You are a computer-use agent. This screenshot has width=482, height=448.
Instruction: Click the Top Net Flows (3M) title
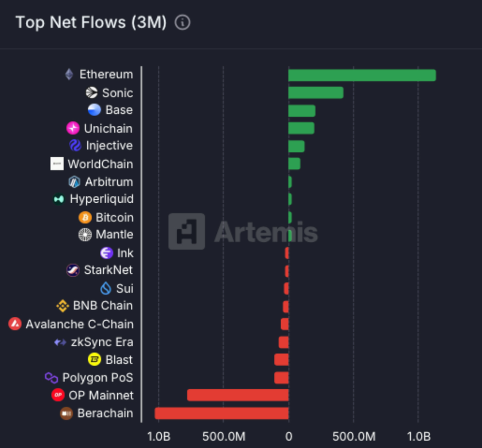[x=91, y=23]
